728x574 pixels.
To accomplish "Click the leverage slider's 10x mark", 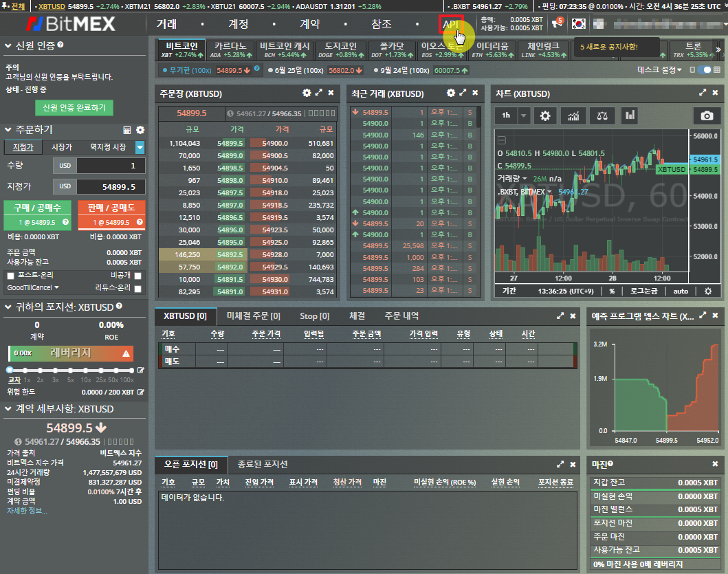I will [85, 371].
